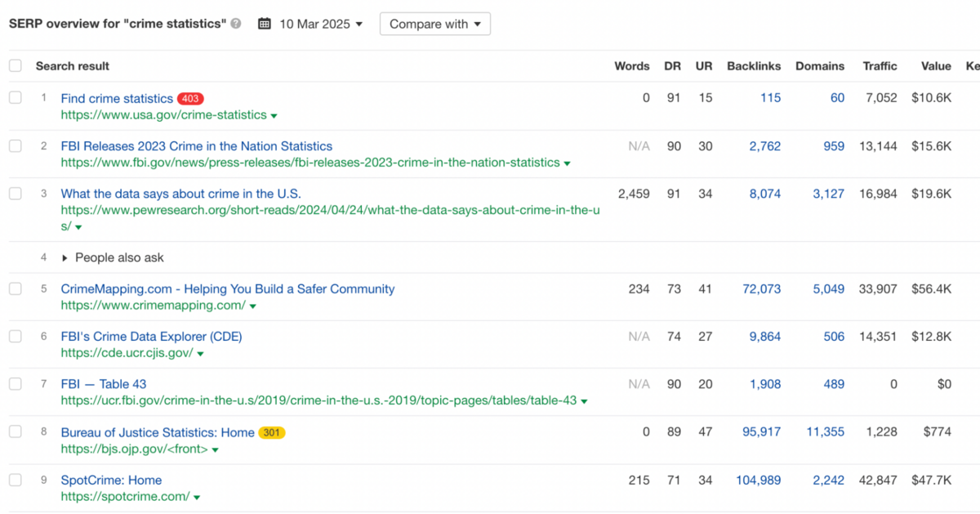Select checkbox for SpotCrime: Home row
This screenshot has width=980, height=514.
click(x=16, y=480)
